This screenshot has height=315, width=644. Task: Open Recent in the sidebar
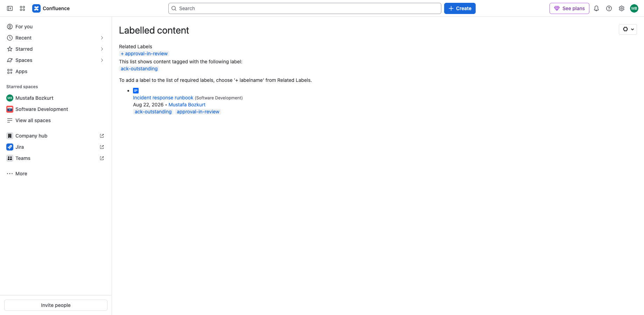[x=56, y=38]
